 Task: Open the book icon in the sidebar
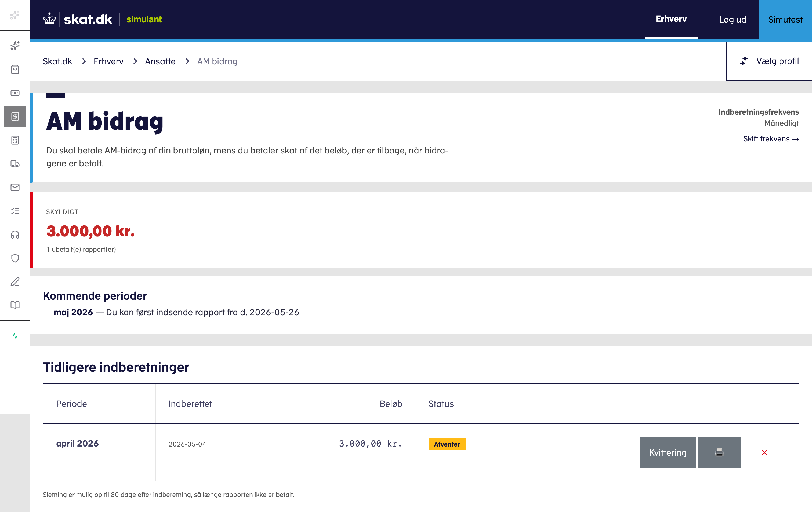coord(15,305)
